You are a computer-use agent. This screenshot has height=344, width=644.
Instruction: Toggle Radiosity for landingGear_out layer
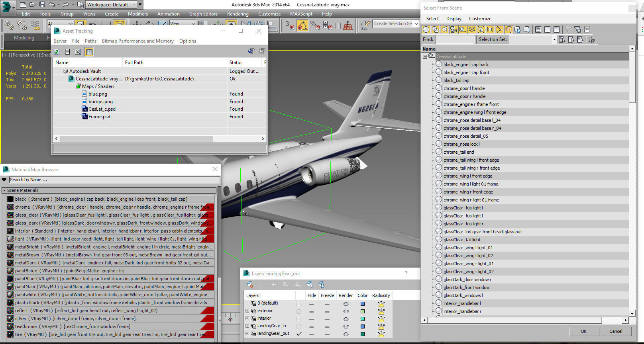(x=381, y=334)
